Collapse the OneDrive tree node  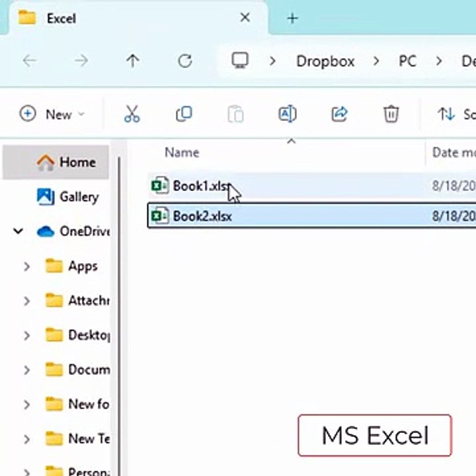19,231
